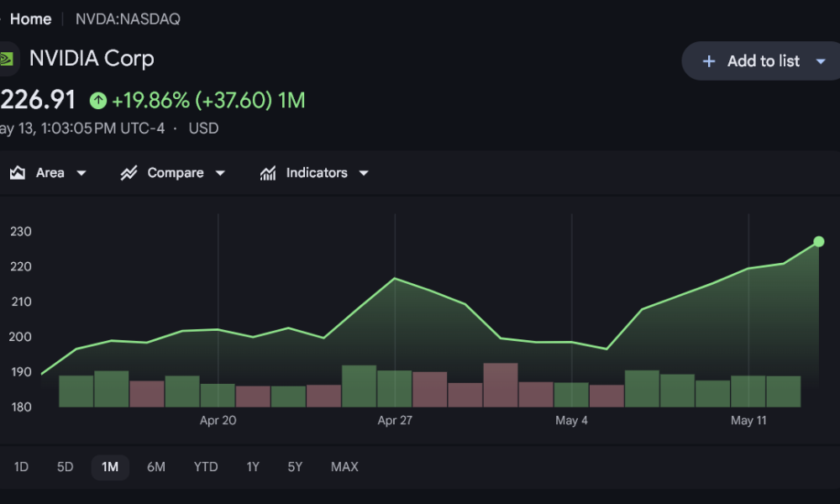Click the green up-arrow change icon
The image size is (840, 504).
[98, 101]
